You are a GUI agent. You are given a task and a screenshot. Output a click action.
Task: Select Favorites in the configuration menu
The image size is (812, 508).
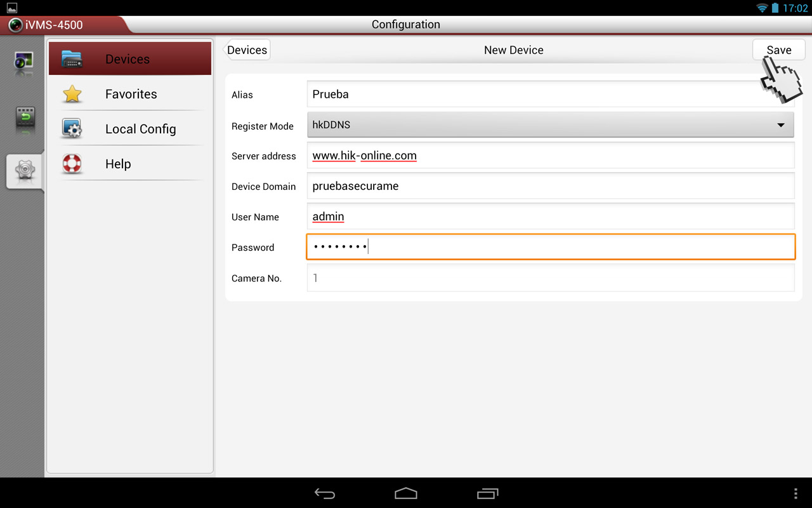tap(130, 94)
